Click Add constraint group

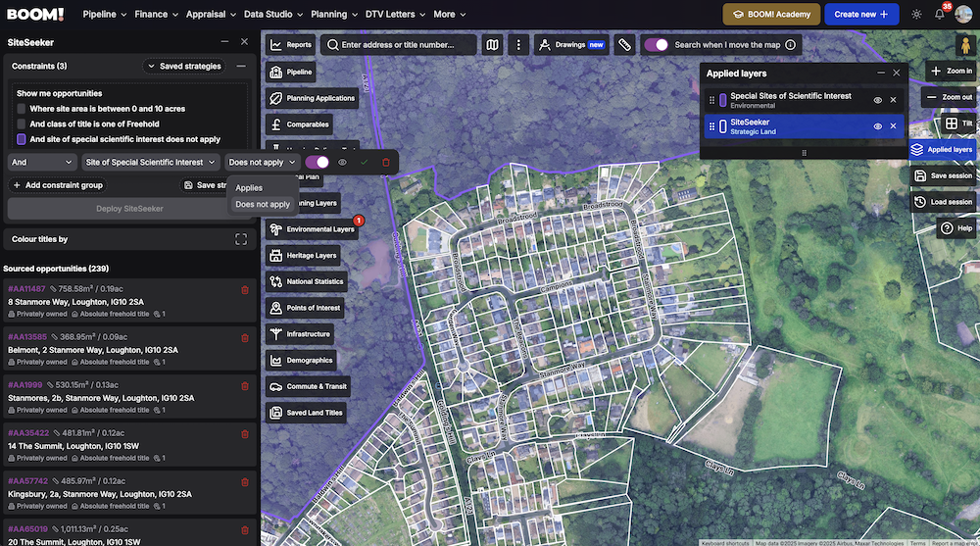(x=58, y=185)
